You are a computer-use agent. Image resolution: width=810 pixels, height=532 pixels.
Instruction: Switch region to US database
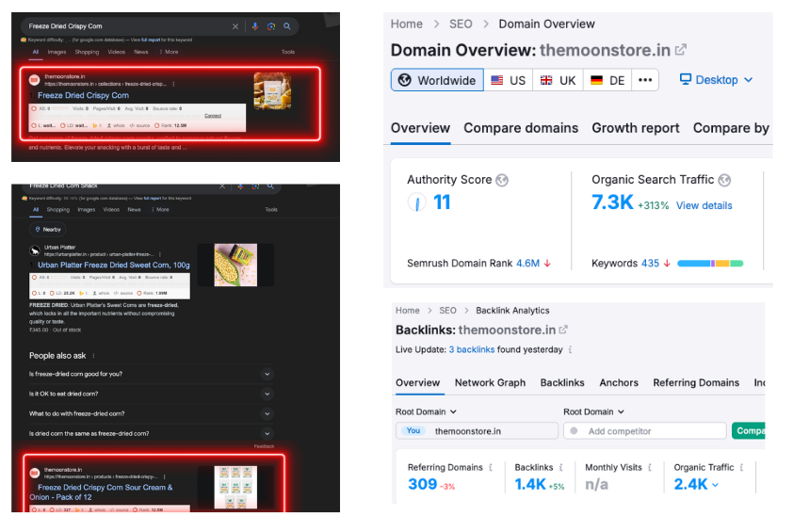pyautogui.click(x=509, y=80)
